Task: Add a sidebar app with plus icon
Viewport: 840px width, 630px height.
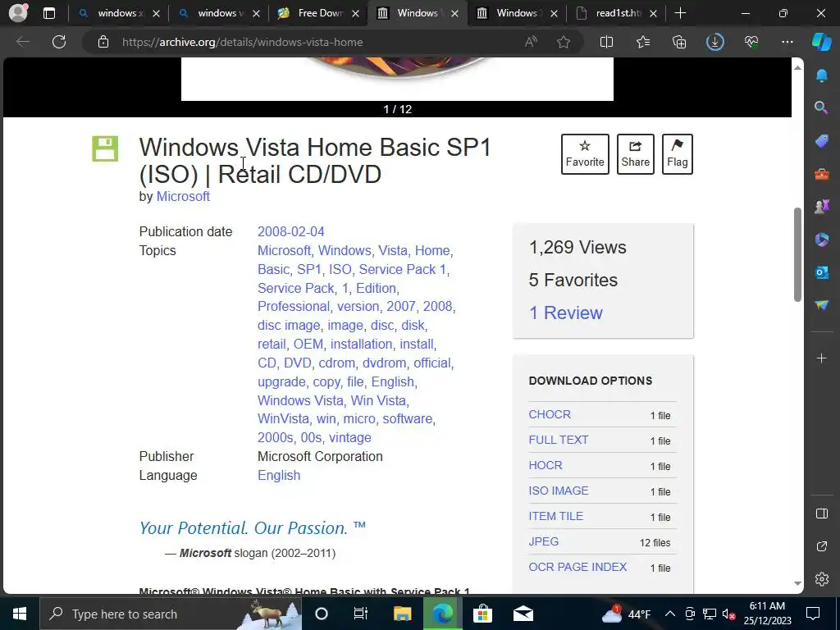Action: pyautogui.click(x=822, y=358)
